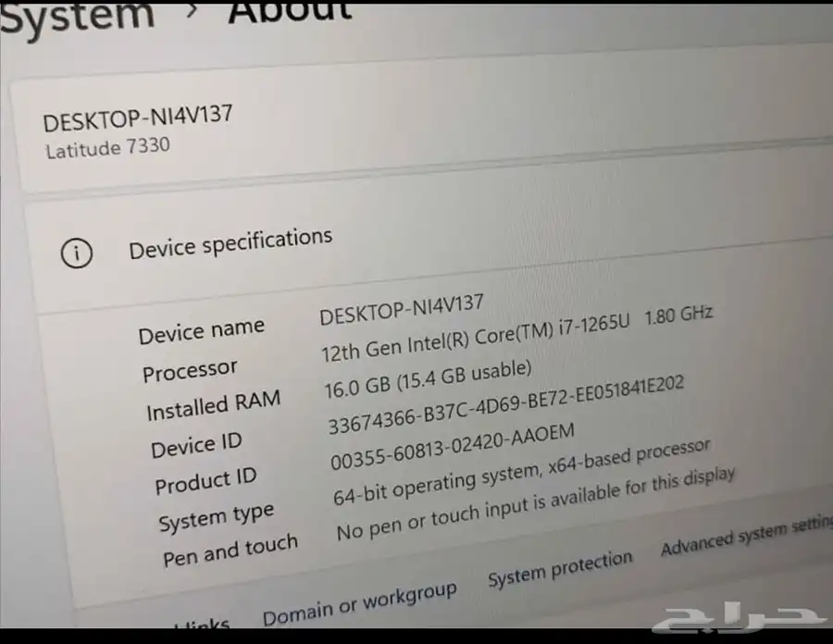833x644 pixels.
Task: Click the Device specifications info icon
Action: pos(77,253)
